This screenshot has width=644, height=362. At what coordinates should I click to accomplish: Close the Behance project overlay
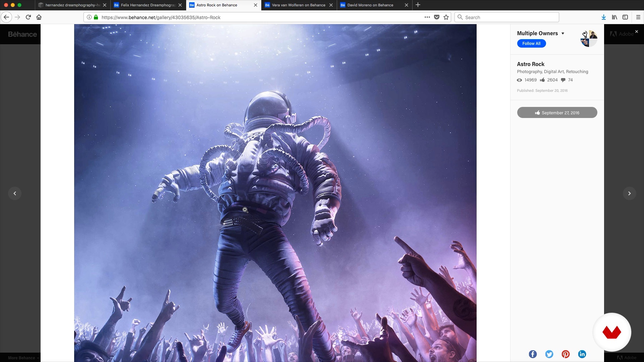pos(637,32)
